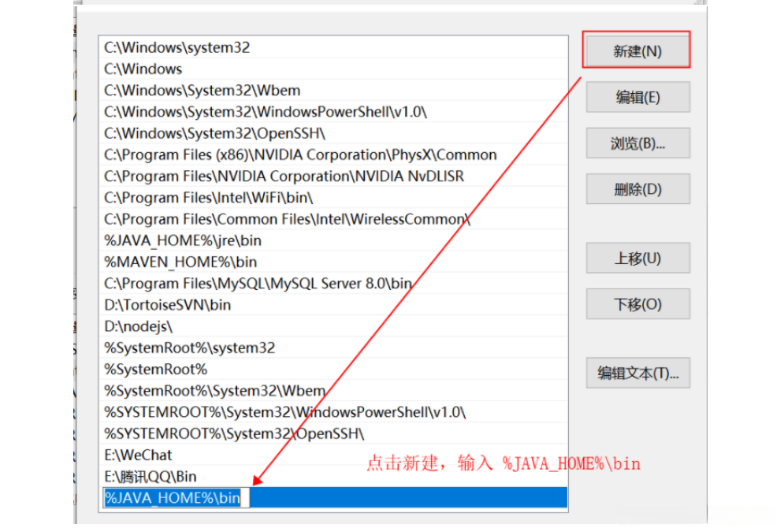
Task: Click the 编辑(E) button
Action: point(637,97)
